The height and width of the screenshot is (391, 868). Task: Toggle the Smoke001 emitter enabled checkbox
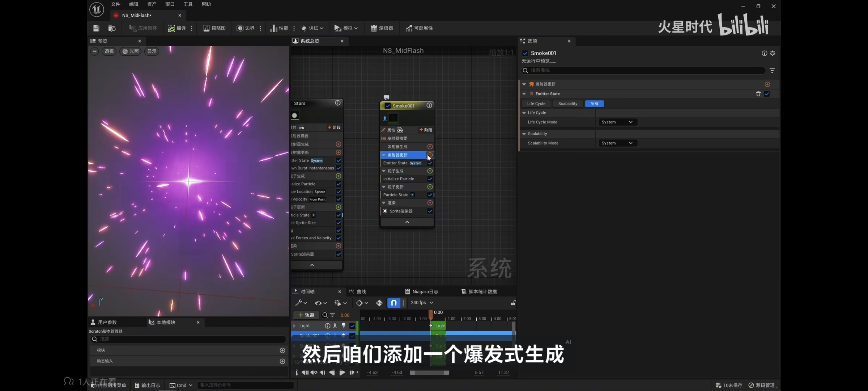pos(388,106)
